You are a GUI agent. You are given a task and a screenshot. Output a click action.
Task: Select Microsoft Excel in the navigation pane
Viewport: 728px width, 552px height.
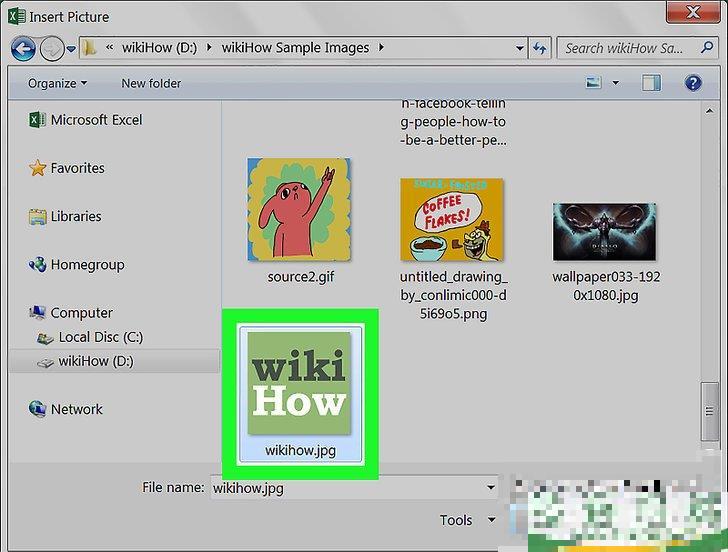tap(96, 120)
